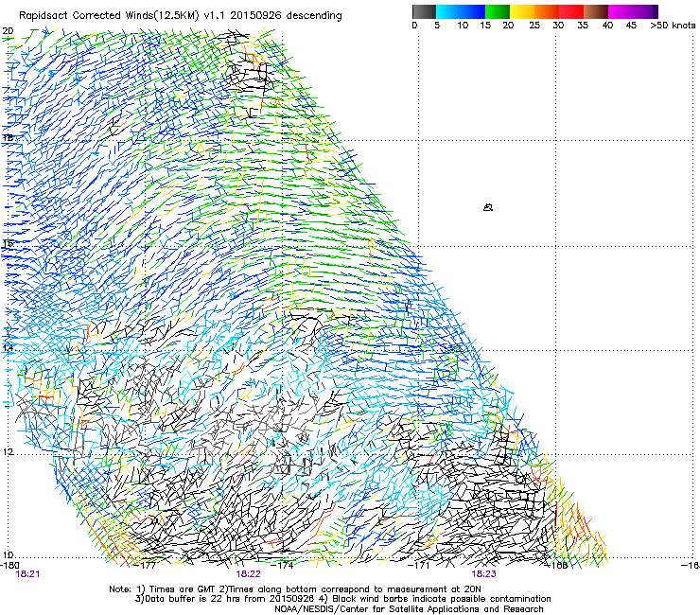Click the purple time stamp '18:21'
Viewport: 700px width, 615px height.
tap(27, 574)
